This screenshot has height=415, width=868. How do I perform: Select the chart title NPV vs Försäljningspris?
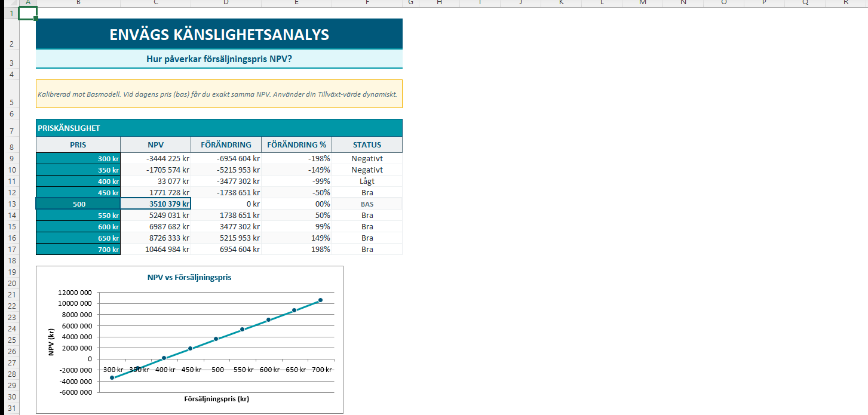click(x=189, y=278)
